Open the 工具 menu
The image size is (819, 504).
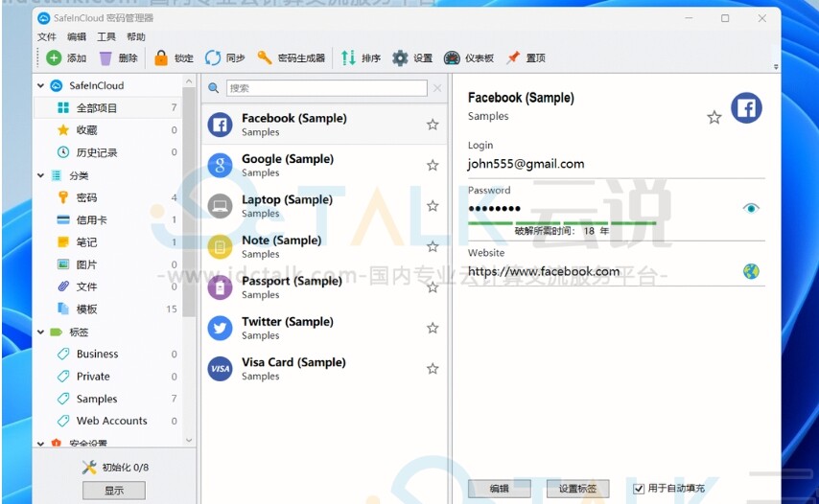point(106,36)
